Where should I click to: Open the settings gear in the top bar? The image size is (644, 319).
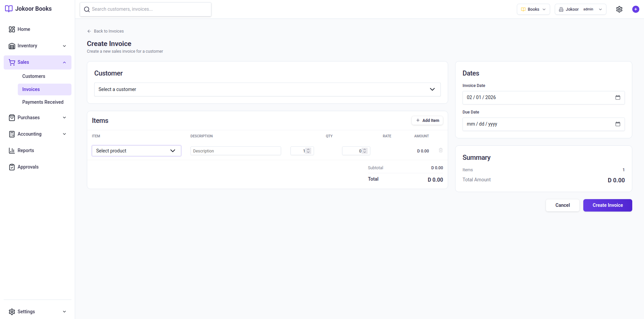619,9
